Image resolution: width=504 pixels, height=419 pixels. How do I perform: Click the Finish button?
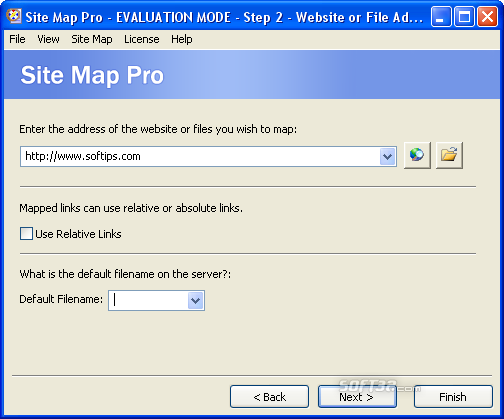(x=453, y=397)
